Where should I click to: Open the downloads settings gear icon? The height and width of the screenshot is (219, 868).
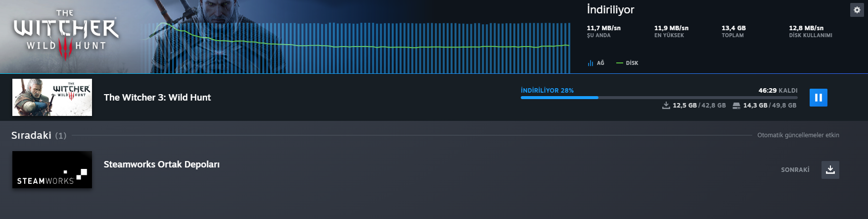(x=857, y=10)
